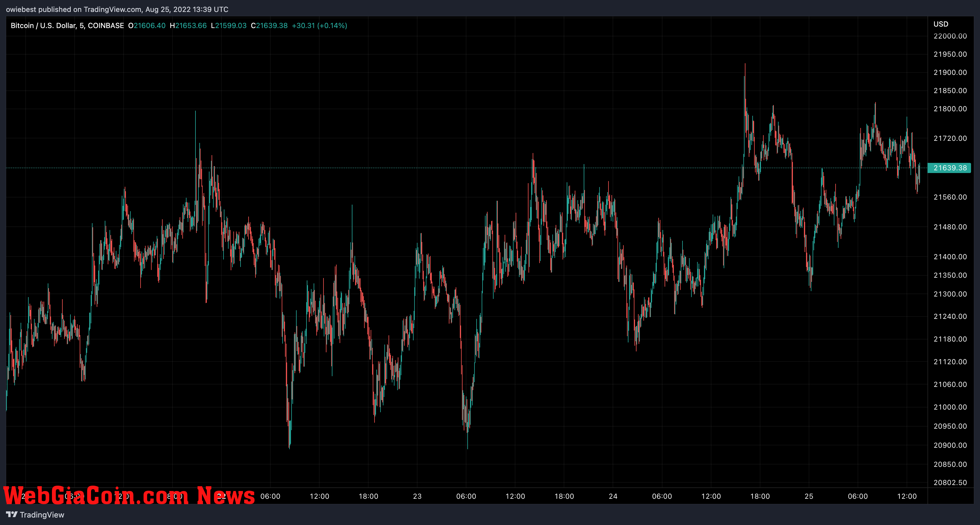The image size is (980, 525).
Task: Click 06:00 label before date 23
Action: pyautogui.click(x=270, y=496)
